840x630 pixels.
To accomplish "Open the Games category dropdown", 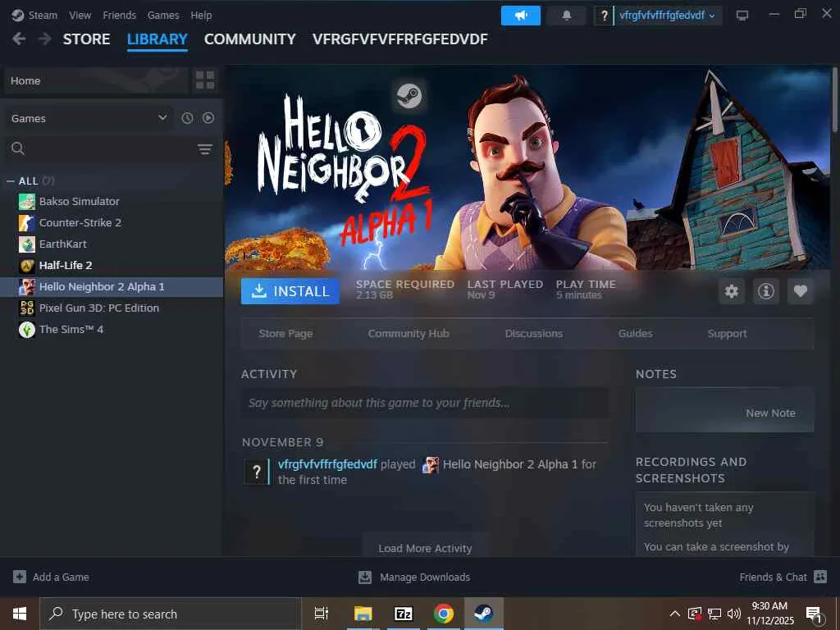I will (x=89, y=118).
